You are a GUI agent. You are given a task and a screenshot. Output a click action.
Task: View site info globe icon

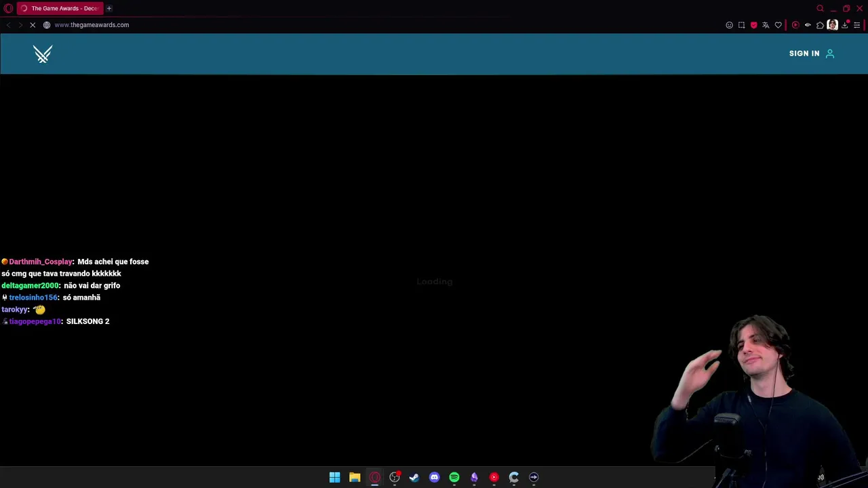[47, 25]
